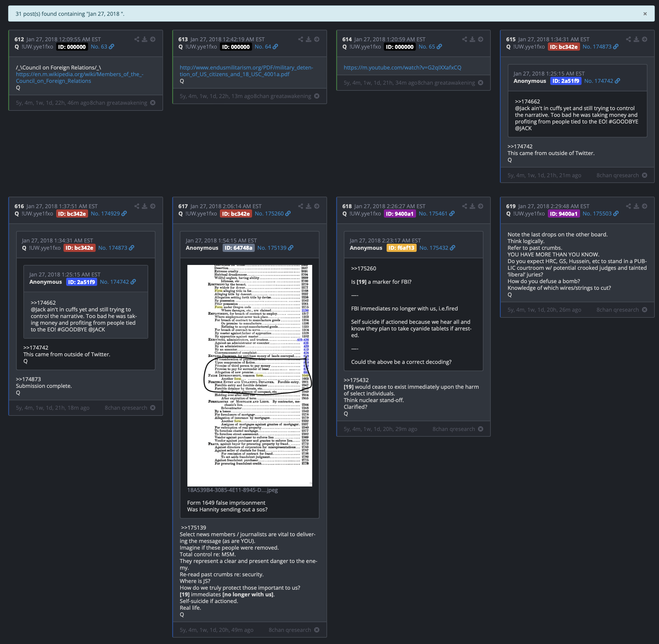Screen dimensions: 659x644
Task: Click the ID: bc342e badge on post 615
Action: 564,47
